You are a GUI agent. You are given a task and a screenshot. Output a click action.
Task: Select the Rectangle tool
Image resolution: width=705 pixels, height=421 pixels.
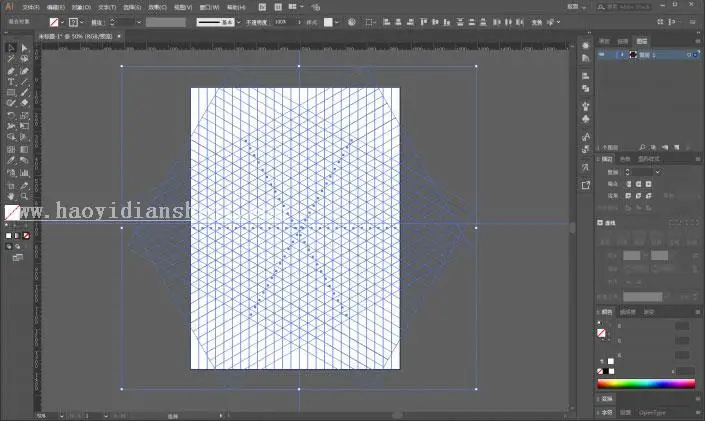pyautogui.click(x=11, y=93)
